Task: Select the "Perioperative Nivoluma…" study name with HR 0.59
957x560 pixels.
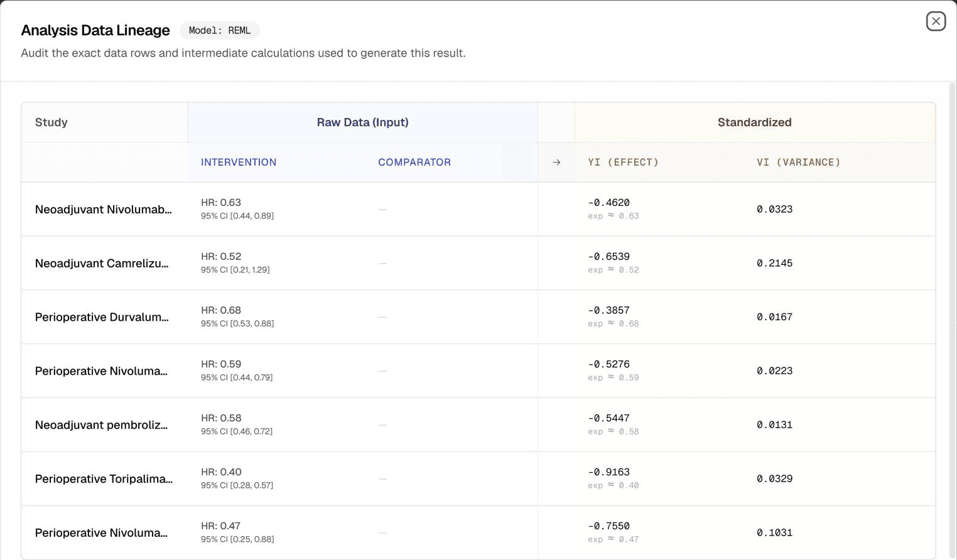Action: point(101,371)
